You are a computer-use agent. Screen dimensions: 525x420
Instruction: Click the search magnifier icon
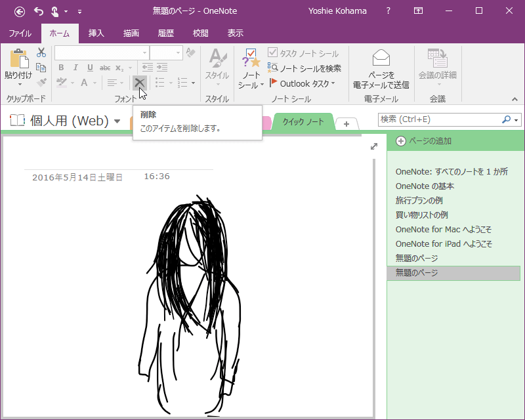[x=506, y=119]
